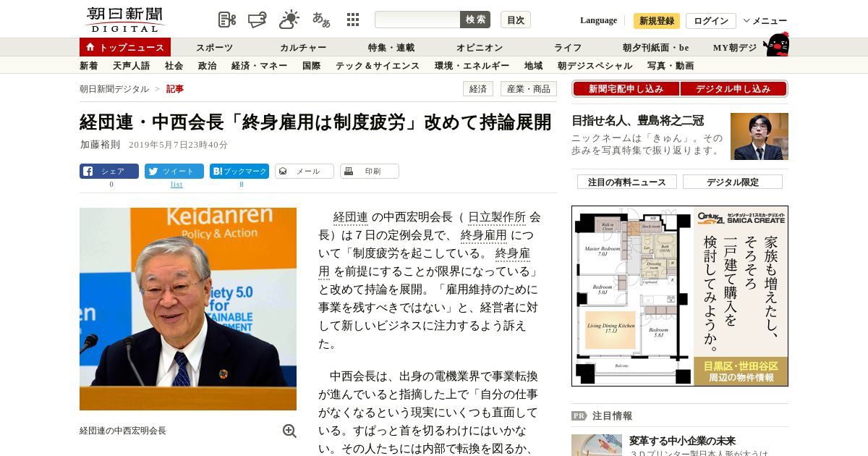Go to the トップニュース tab
Image resolution: width=868 pixels, height=456 pixels.
pos(125,47)
